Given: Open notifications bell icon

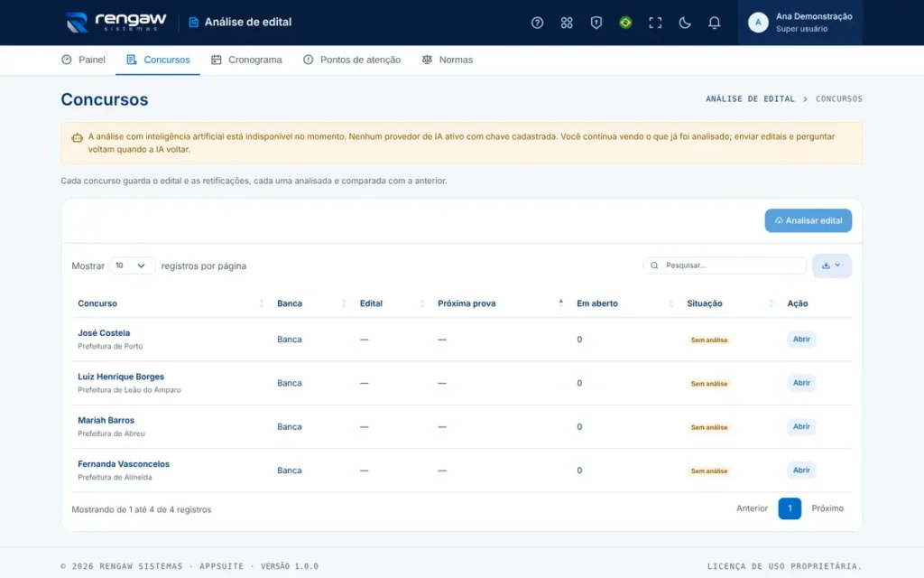Looking at the screenshot, I should (714, 23).
